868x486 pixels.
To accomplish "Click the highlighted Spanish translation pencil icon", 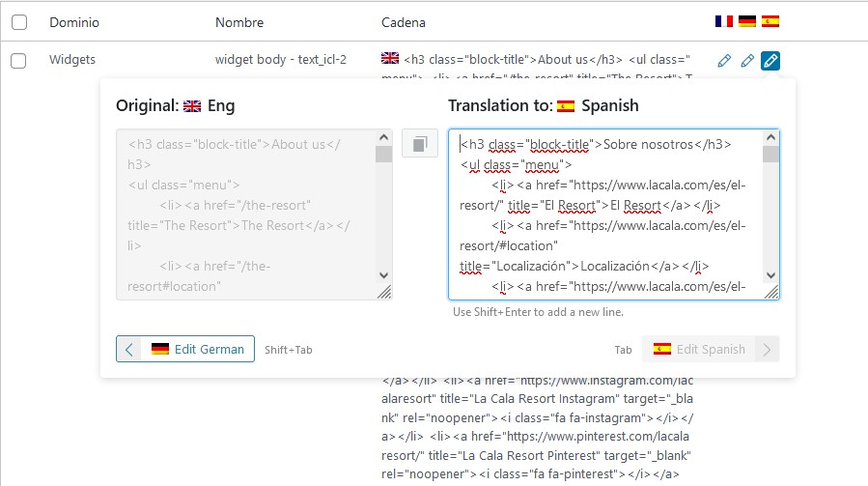I will [x=770, y=61].
